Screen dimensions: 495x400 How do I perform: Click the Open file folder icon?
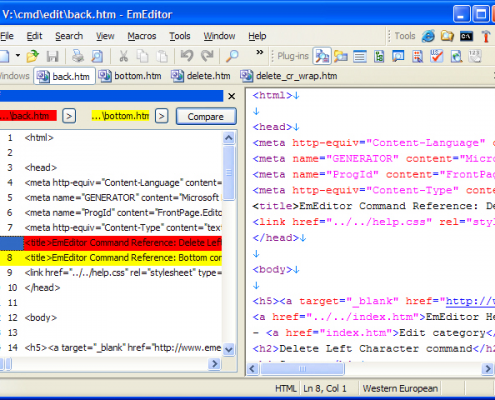(x=33, y=56)
